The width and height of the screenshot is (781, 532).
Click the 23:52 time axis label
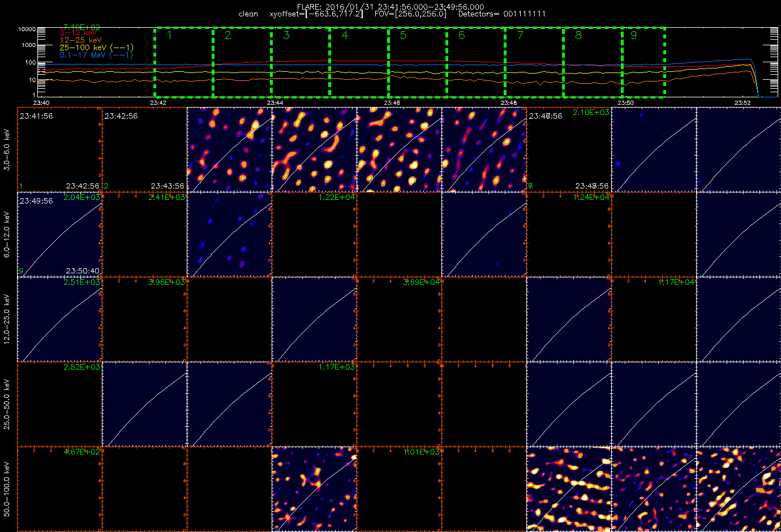pos(743,103)
